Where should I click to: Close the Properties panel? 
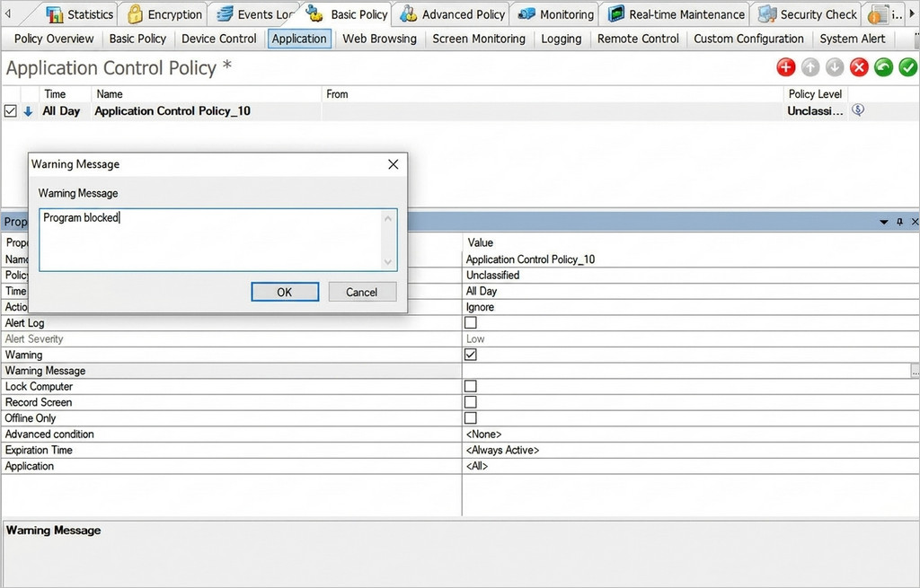915,222
